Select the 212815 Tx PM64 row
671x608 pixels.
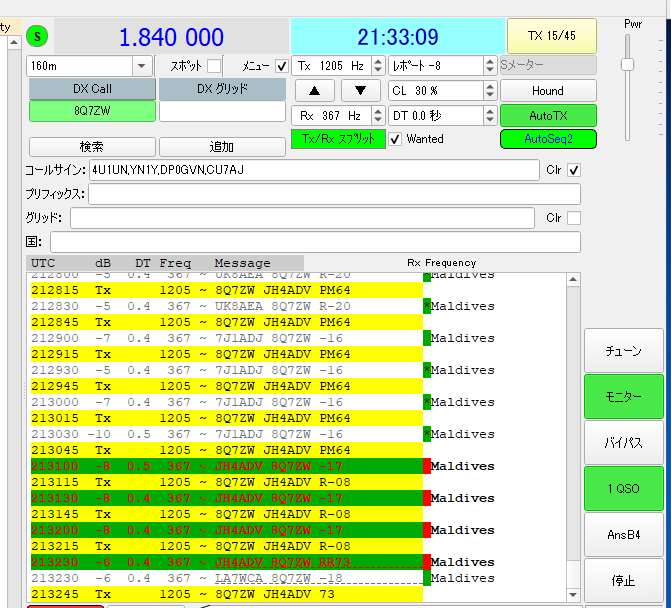[x=227, y=290]
